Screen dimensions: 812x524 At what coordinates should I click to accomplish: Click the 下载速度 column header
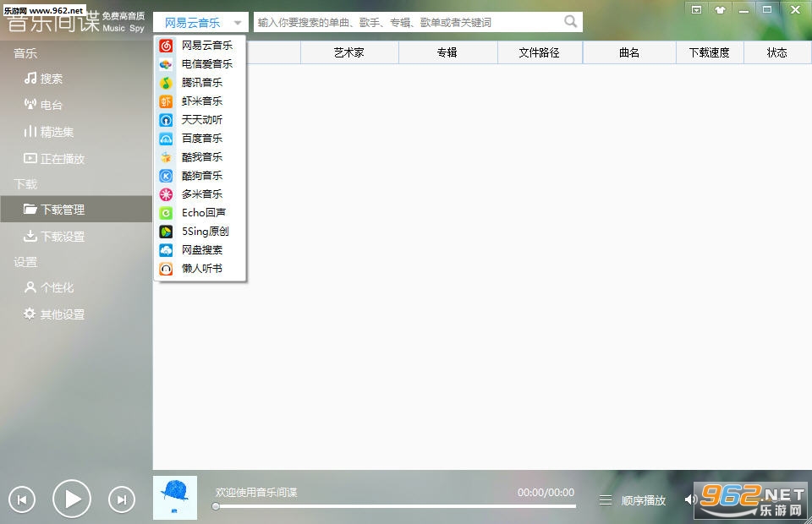click(710, 52)
